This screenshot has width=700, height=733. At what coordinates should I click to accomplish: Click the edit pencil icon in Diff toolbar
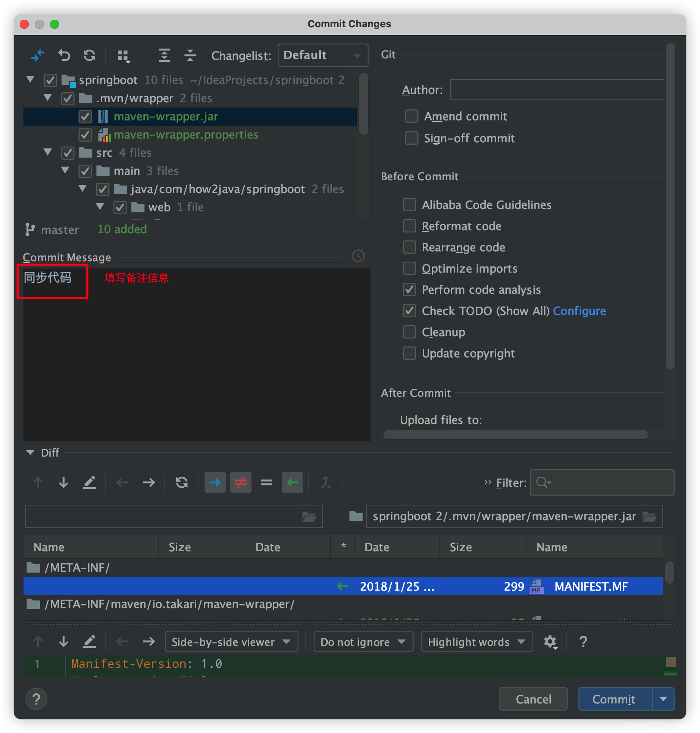(x=89, y=482)
